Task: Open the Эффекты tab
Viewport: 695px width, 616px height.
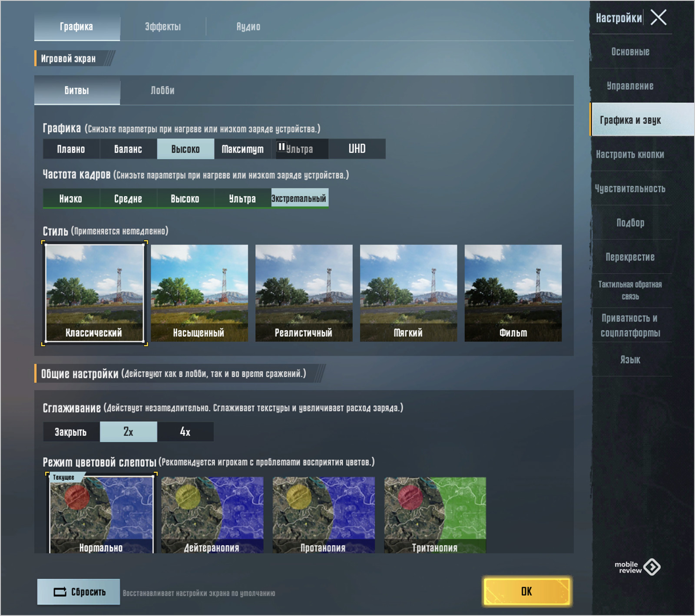Action: [x=163, y=27]
